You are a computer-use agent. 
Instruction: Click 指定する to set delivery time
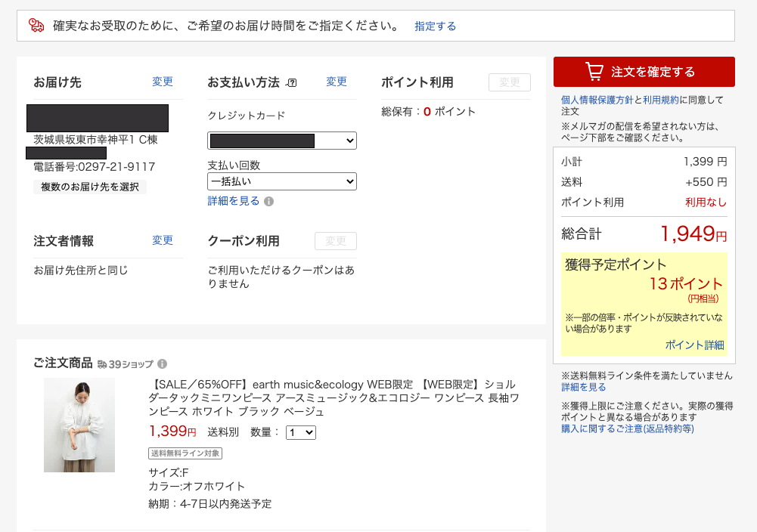tap(435, 26)
